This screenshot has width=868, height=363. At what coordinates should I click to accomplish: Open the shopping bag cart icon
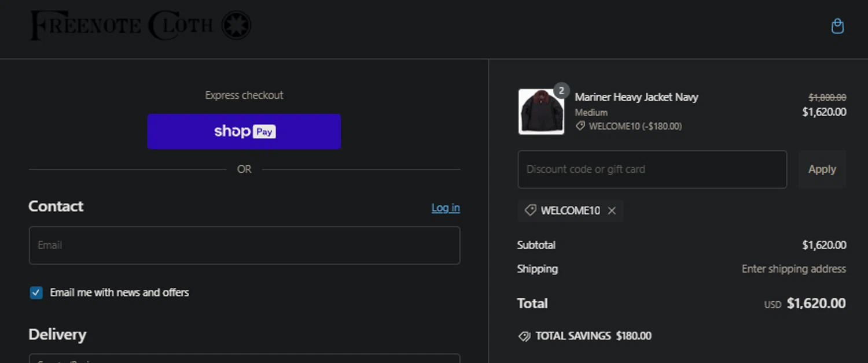point(837,27)
